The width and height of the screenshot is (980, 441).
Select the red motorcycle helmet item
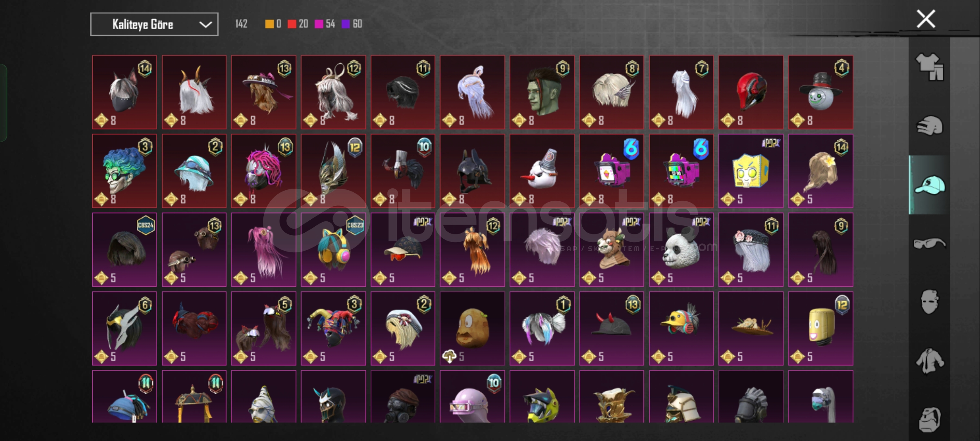tap(751, 92)
